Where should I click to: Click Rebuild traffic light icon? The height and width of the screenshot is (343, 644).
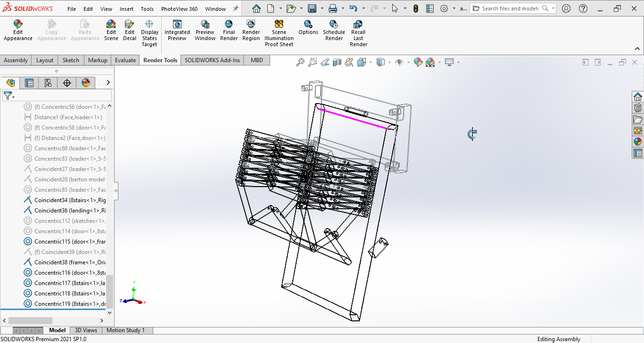click(415, 8)
